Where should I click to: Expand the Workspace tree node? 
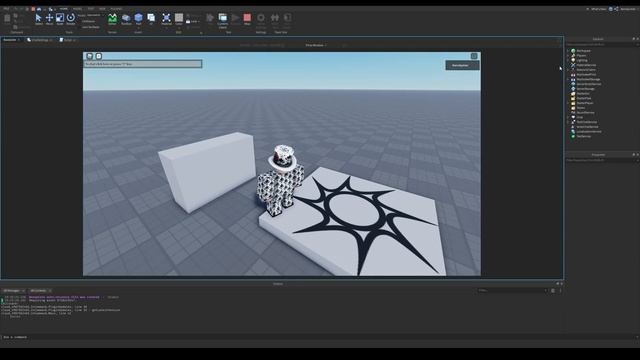568,51
